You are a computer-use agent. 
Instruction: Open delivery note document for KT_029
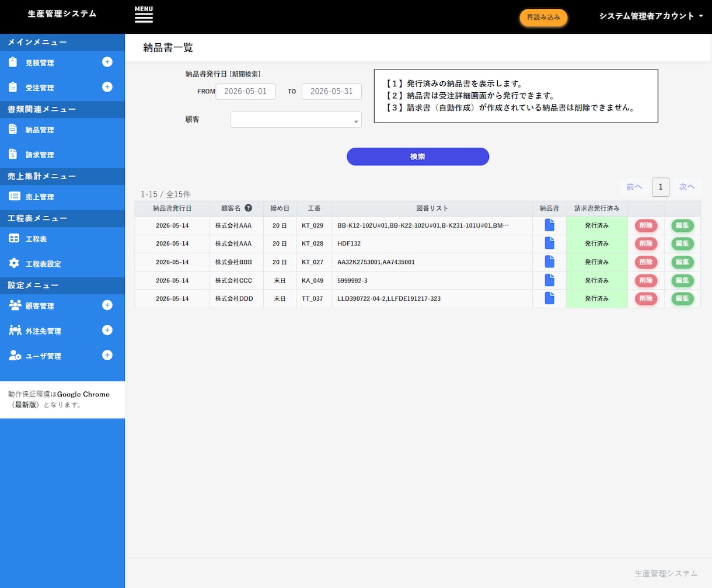pos(549,225)
